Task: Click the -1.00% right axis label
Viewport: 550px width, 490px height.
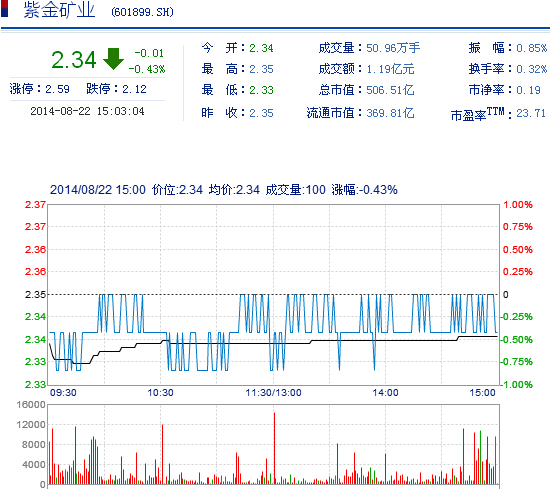Action: point(516,384)
